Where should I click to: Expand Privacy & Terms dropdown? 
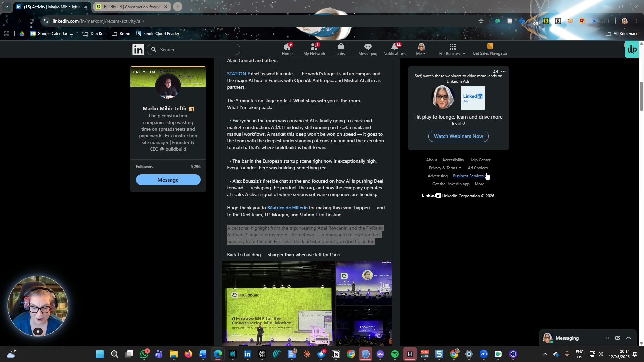pos(445,168)
